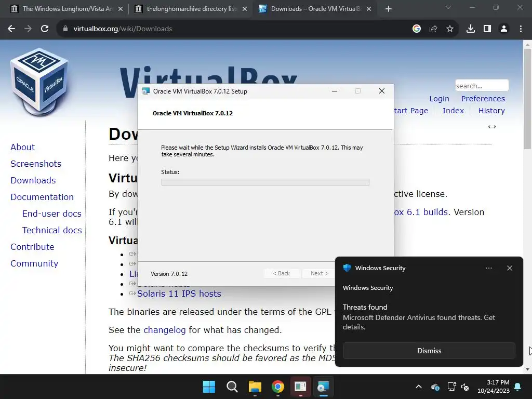Click the wiki search field
This screenshot has width=532, height=399.
tap(482, 86)
